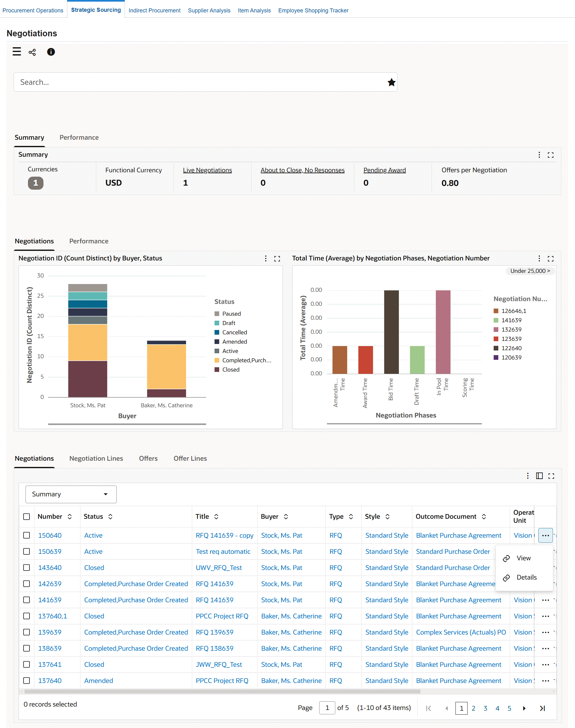Viewport: 575px width, 728px height.
Task: Maximize the Negotiation ID by Buyer chart
Action: pos(277,259)
